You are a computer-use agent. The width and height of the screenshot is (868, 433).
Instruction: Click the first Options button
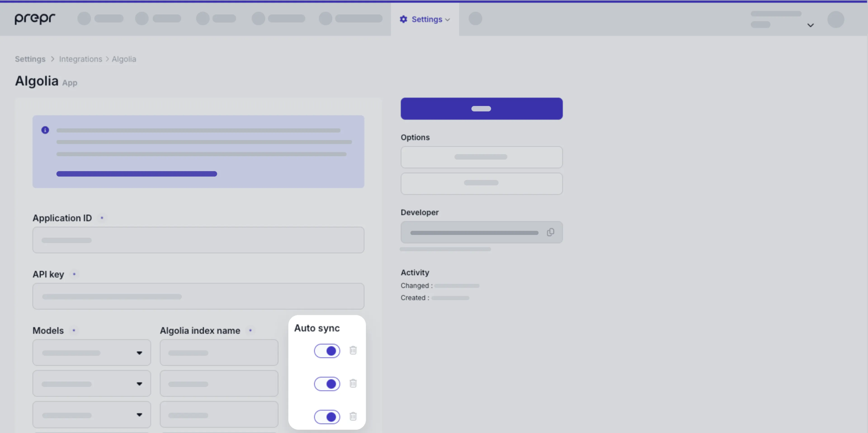point(481,157)
